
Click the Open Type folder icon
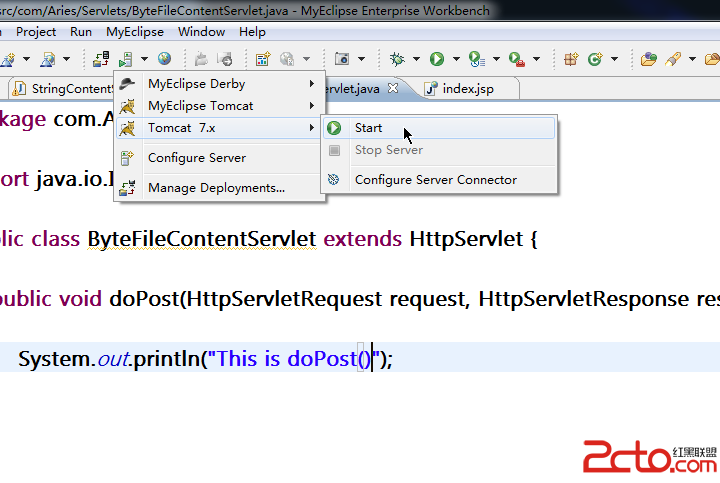pyautogui.click(x=648, y=59)
